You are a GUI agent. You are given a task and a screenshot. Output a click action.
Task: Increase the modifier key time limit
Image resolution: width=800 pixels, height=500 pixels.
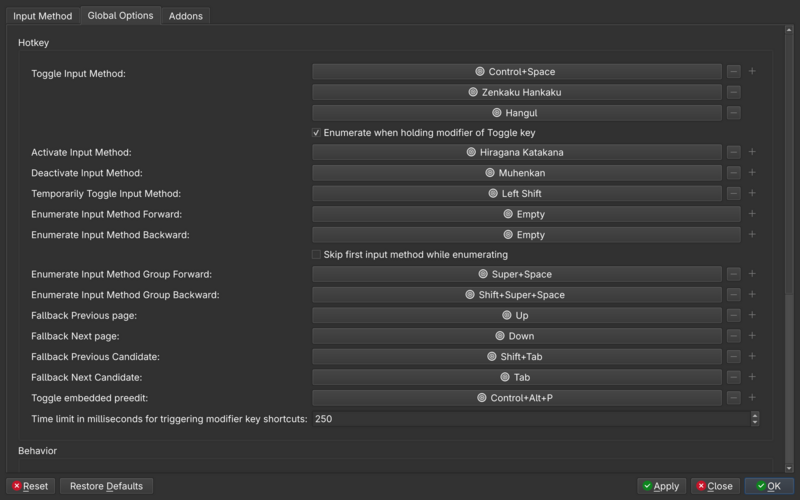point(755,415)
